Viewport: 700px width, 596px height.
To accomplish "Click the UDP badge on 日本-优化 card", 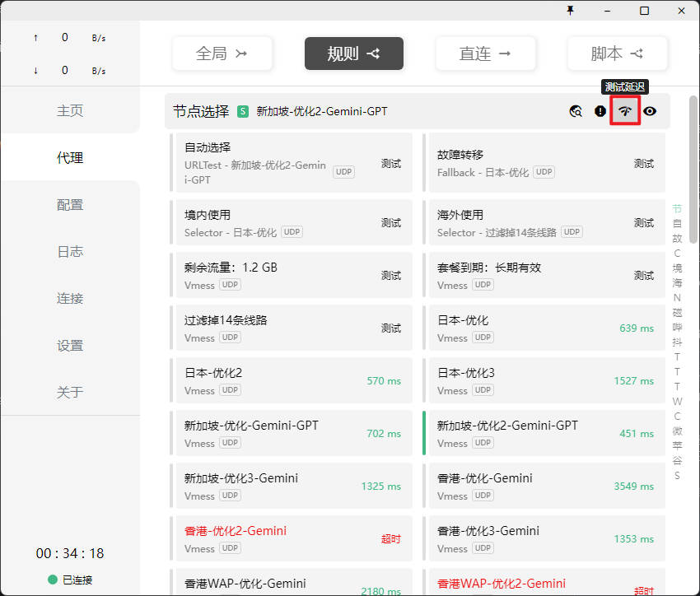I will coord(483,338).
